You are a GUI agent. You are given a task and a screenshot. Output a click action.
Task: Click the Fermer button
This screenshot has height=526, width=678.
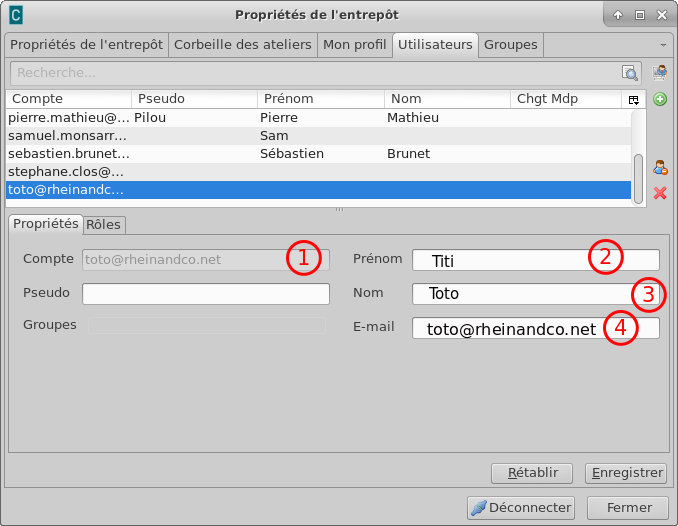[x=627, y=507]
